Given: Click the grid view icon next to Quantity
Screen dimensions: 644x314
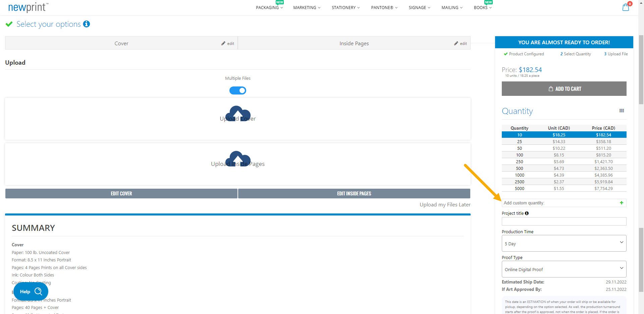Looking at the screenshot, I should (x=622, y=111).
